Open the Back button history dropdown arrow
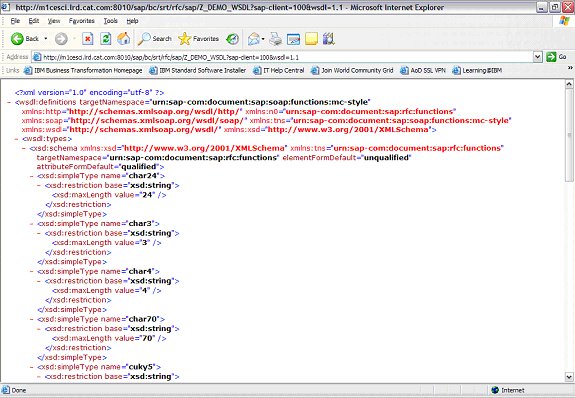The height and width of the screenshot is (398, 575). click(46, 39)
